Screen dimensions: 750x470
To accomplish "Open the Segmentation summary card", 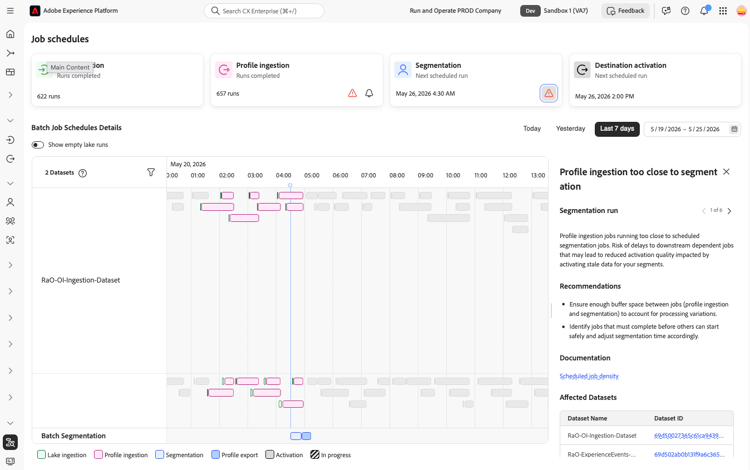I will point(475,80).
